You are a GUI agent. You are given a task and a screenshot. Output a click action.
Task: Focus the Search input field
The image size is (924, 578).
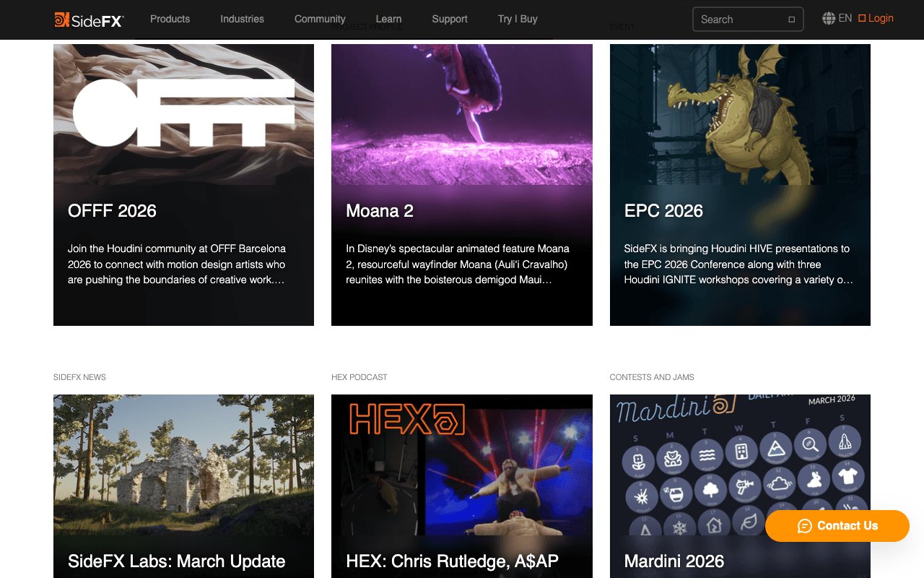[748, 20]
